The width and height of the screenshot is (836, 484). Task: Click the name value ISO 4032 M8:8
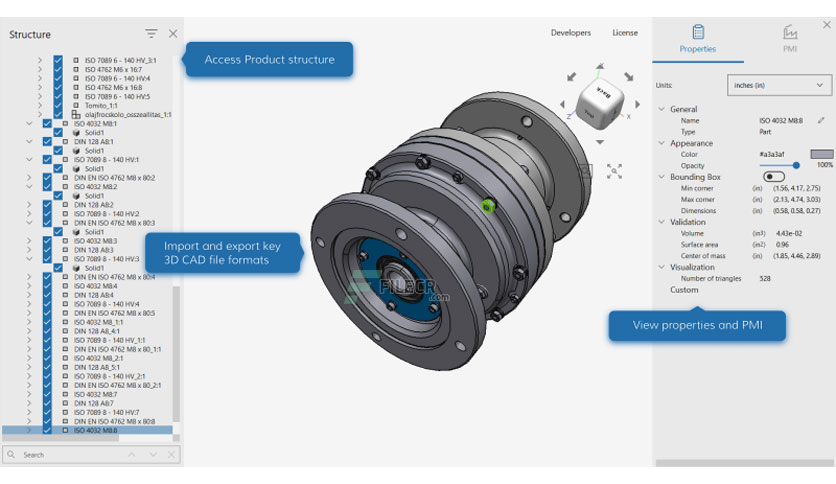click(781, 120)
